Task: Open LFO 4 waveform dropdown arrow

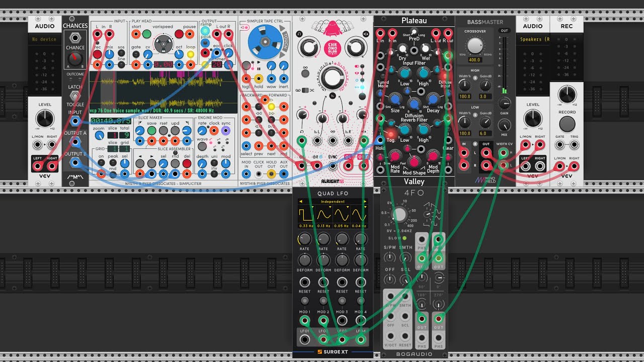Action: pos(365,207)
